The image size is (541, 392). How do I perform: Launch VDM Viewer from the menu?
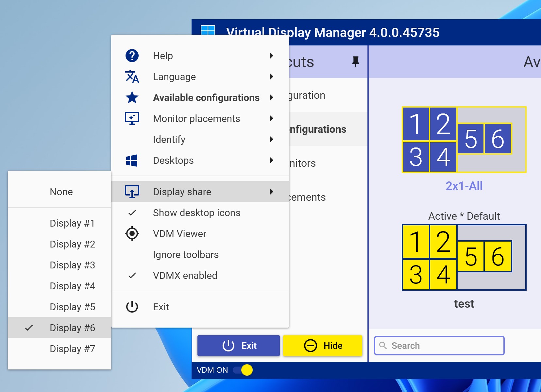(200, 233)
